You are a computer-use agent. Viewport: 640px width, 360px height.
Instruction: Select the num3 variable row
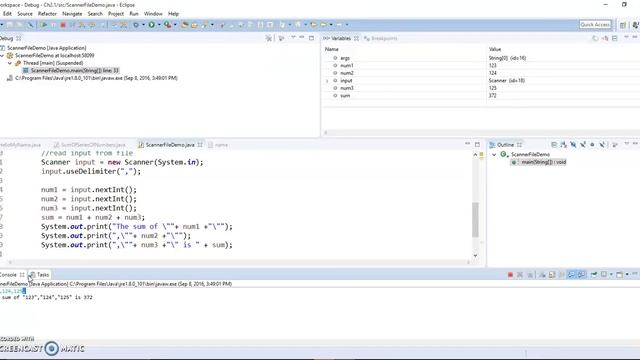481,88
